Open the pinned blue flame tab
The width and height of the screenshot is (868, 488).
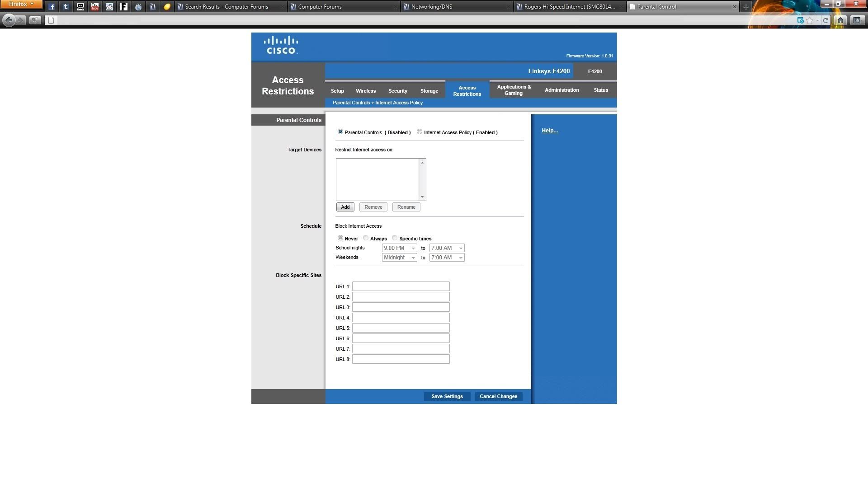tap(138, 7)
